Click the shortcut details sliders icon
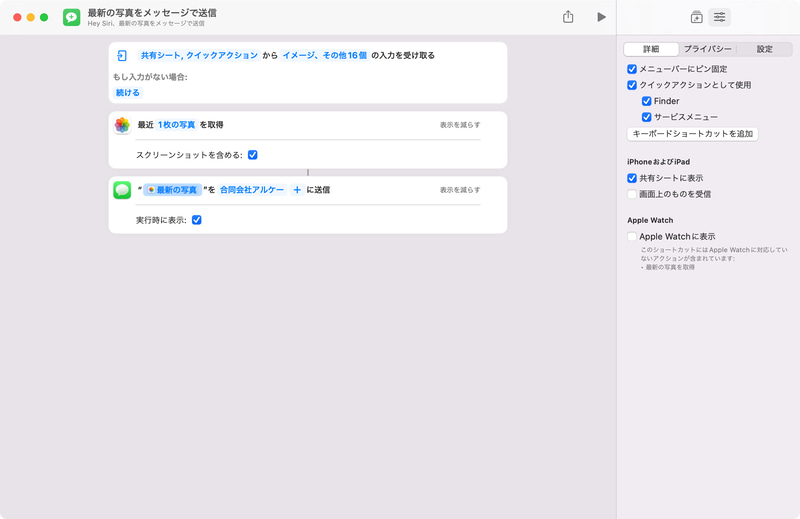The image size is (800, 519). [x=719, y=17]
